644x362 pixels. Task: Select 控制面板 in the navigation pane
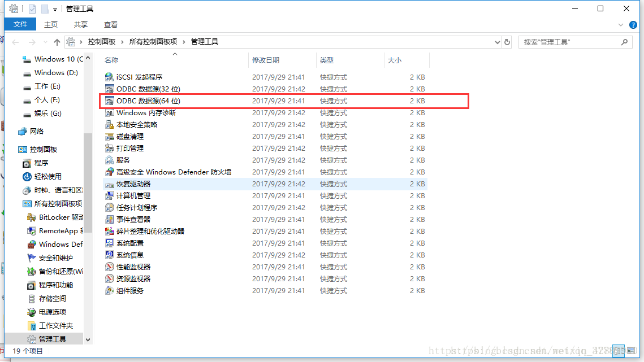pyautogui.click(x=38, y=150)
